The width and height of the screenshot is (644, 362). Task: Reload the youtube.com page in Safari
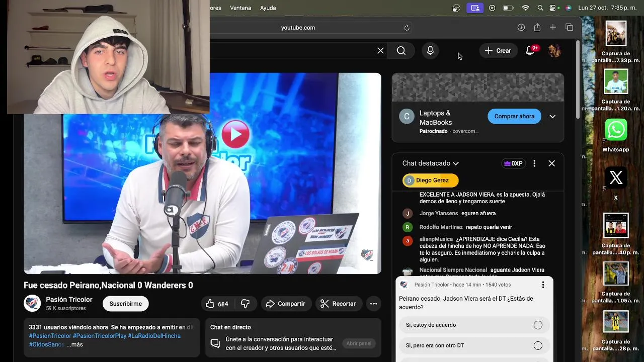[x=407, y=28]
